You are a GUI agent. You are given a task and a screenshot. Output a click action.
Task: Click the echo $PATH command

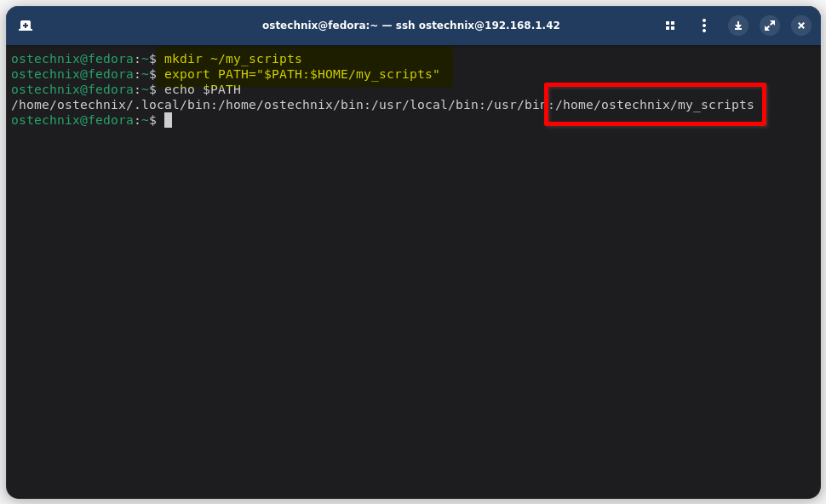click(202, 90)
